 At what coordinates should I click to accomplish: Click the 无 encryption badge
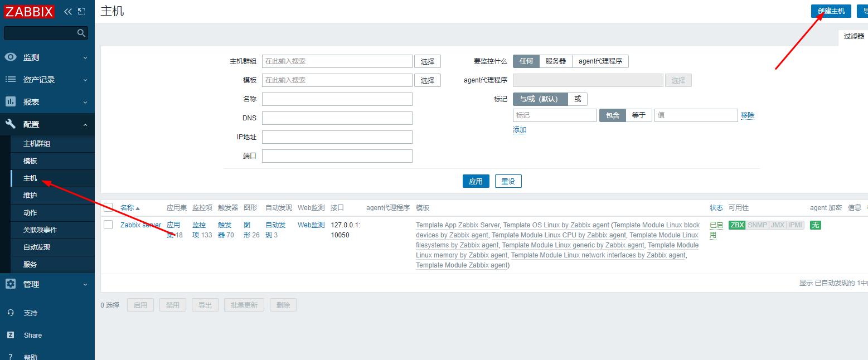tap(816, 225)
